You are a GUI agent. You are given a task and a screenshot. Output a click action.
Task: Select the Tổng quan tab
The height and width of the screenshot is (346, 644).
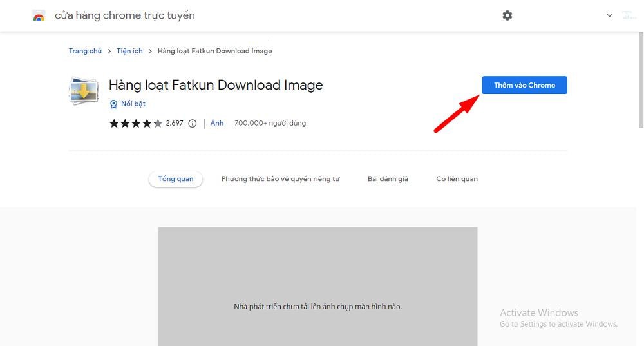point(175,179)
